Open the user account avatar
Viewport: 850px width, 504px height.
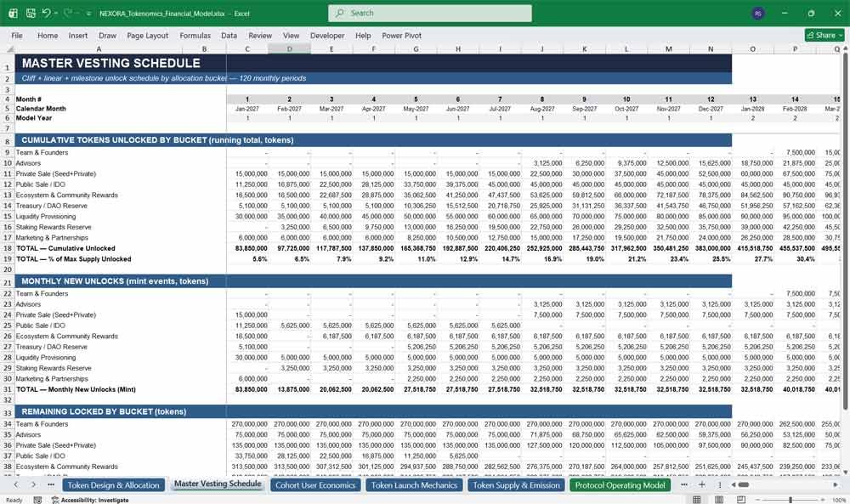coord(758,13)
